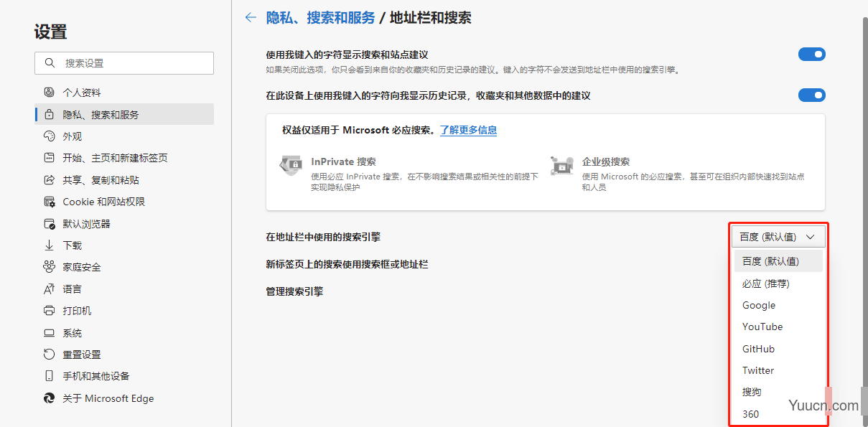This screenshot has width=868, height=427.
Task: Click the 语言 language icon
Action: tap(49, 289)
